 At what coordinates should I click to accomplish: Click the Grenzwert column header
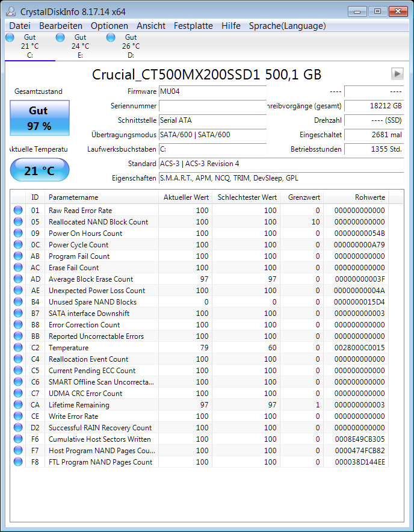pos(301,197)
